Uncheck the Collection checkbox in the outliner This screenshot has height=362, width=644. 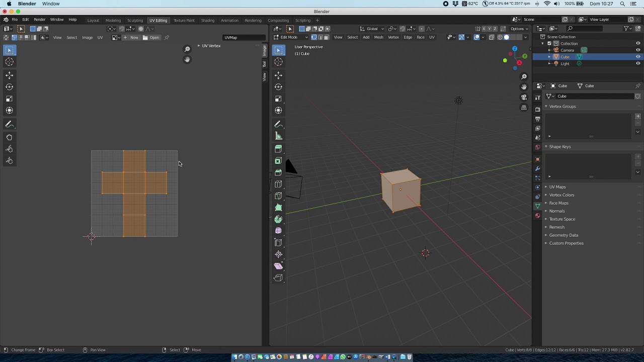pos(549,44)
